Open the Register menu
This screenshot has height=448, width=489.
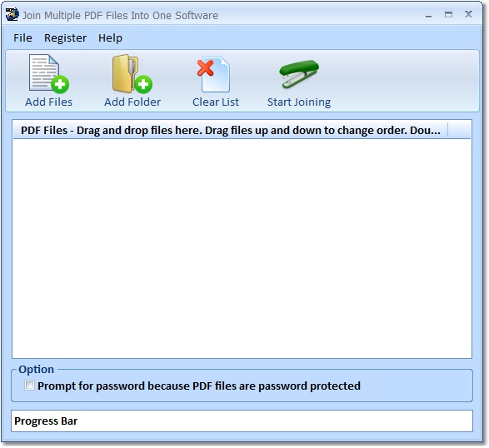65,38
